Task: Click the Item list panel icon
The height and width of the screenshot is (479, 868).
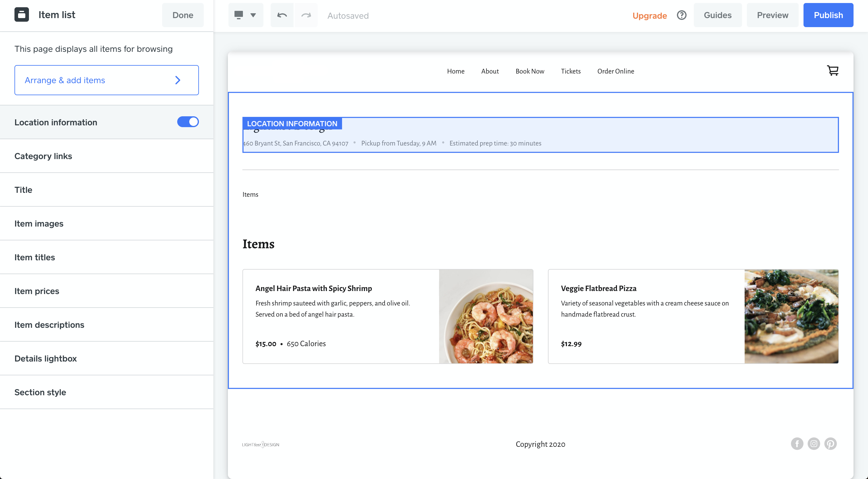Action: (22, 14)
